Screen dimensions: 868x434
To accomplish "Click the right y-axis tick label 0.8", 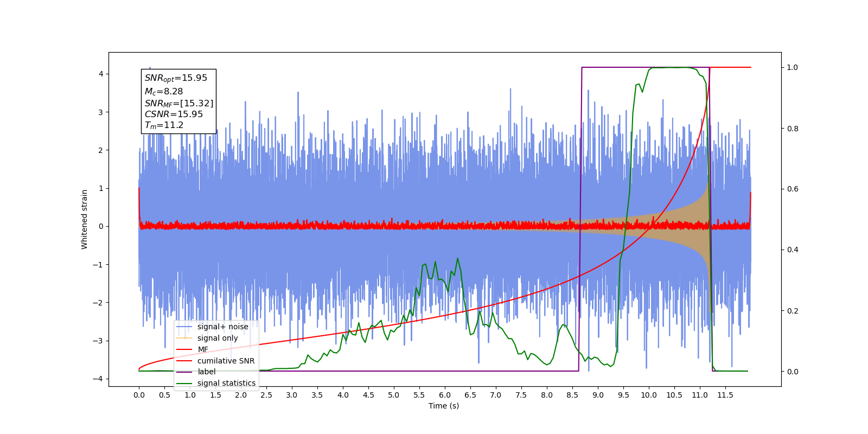I will tap(793, 129).
